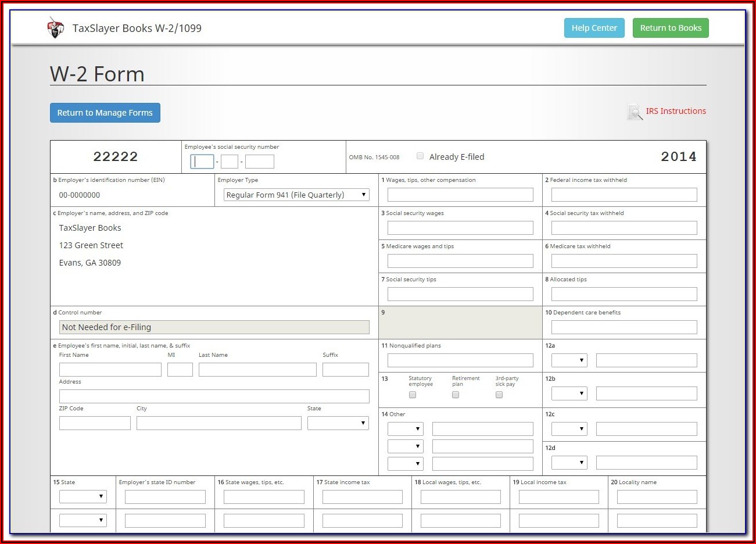Toggle the 3rd-party sick pay checkbox
756x544 pixels.
[499, 395]
